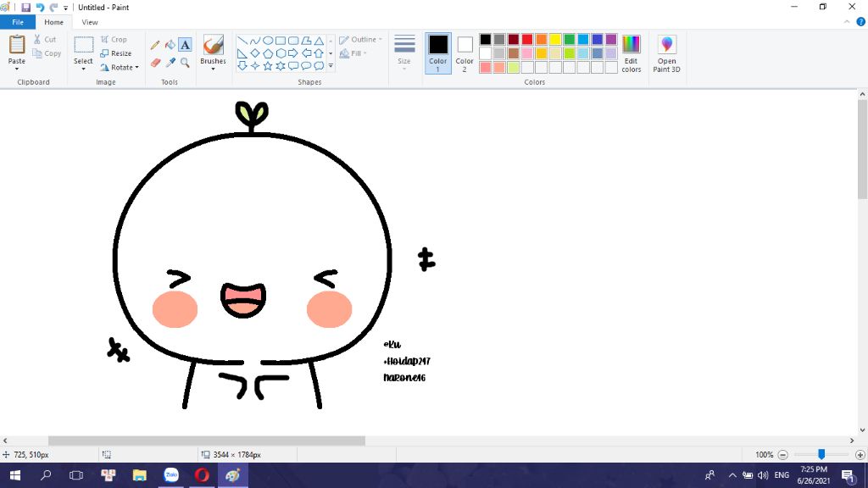The image size is (868, 488).
Task: Expand the Shapes gallery More arrow
Action: [x=331, y=66]
